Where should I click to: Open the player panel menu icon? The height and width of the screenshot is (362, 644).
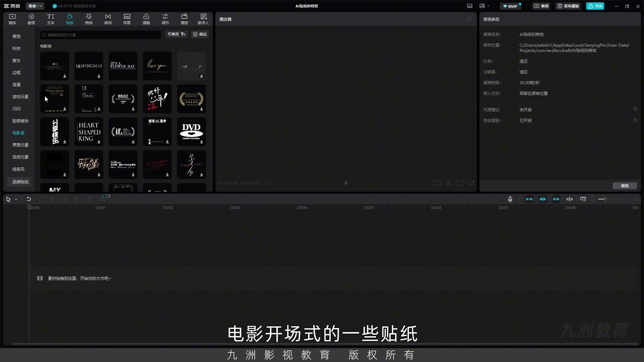(469, 19)
